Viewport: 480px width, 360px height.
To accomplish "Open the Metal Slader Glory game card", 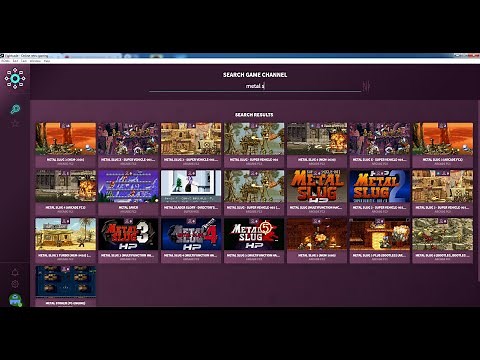I will (191, 192).
